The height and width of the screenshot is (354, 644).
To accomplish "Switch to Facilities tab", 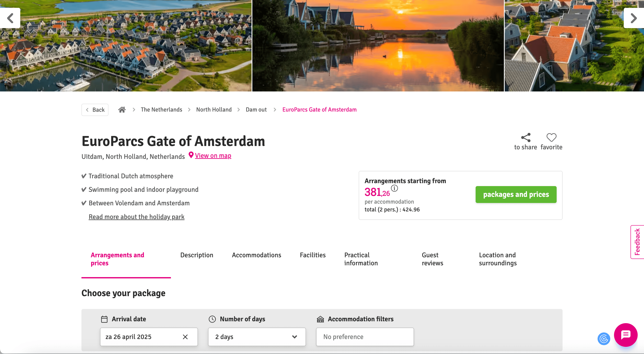I will pyautogui.click(x=313, y=255).
